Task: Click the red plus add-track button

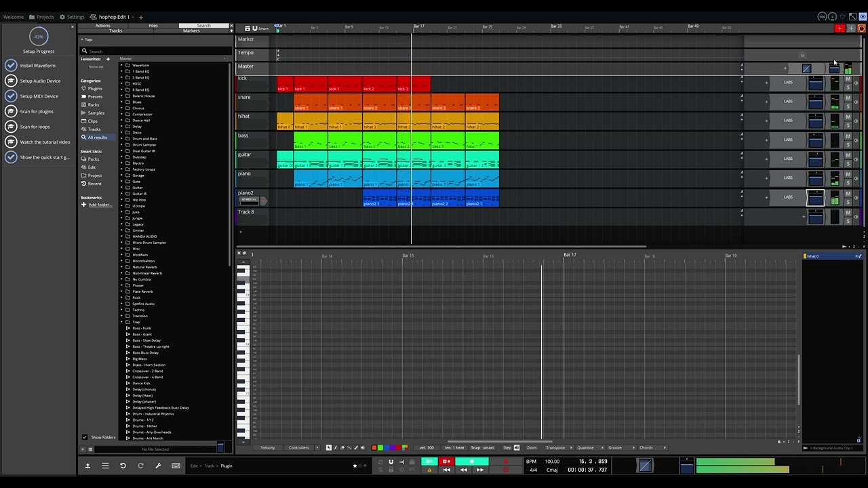Action: tap(840, 28)
